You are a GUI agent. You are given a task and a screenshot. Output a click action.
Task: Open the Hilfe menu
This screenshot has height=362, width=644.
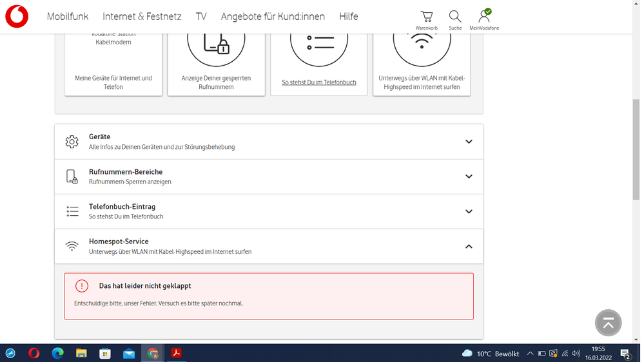pos(348,16)
